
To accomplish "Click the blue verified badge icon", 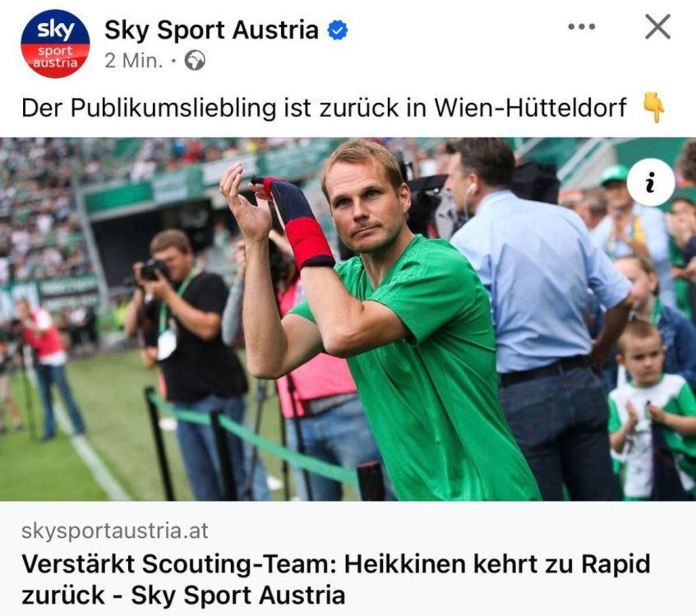I will tap(338, 30).
